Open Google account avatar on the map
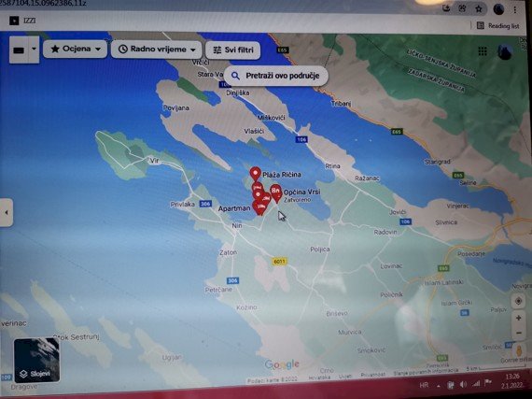Screen dimensions: 532x399 click(x=505, y=52)
